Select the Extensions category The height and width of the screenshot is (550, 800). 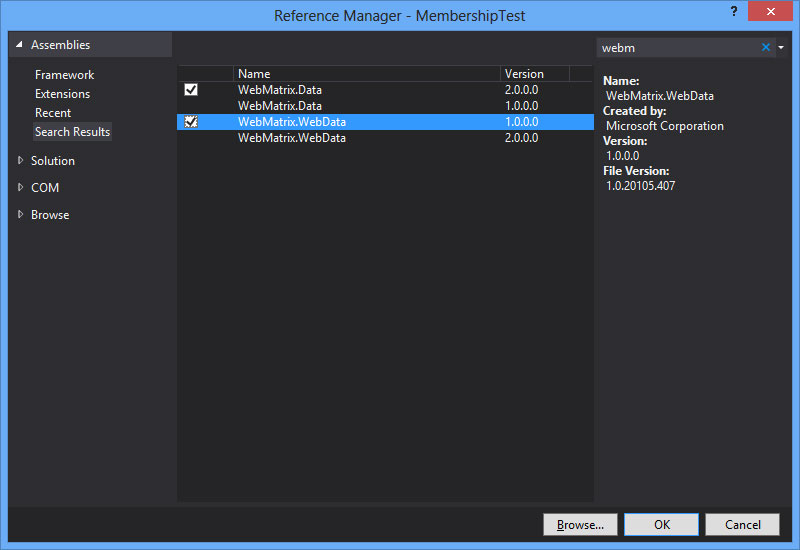[x=62, y=94]
